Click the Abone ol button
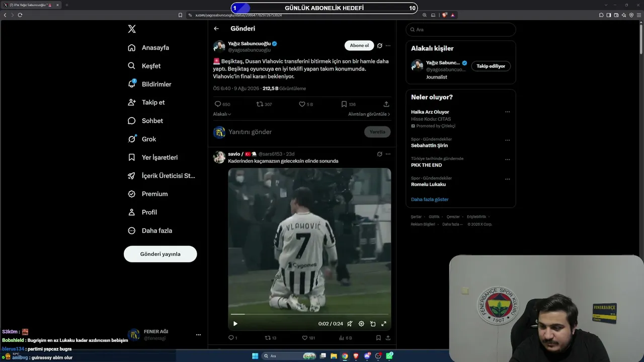The height and width of the screenshot is (362, 644). 359,46
